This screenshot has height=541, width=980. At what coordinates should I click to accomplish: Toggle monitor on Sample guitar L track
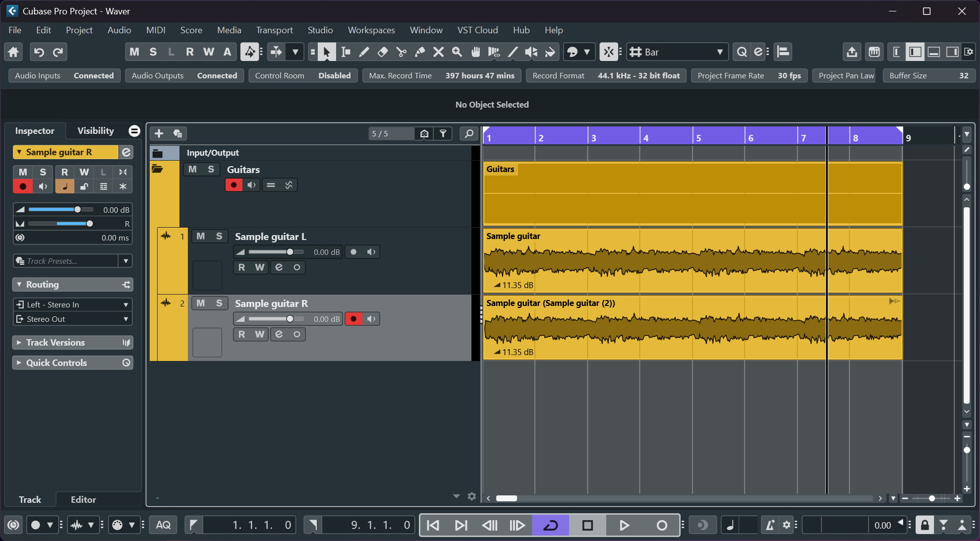click(371, 252)
